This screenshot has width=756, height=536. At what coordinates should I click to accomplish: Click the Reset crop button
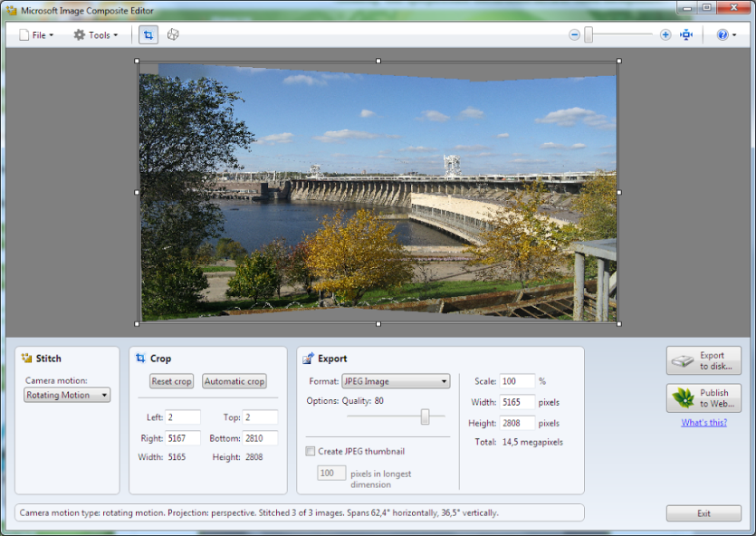tap(172, 381)
